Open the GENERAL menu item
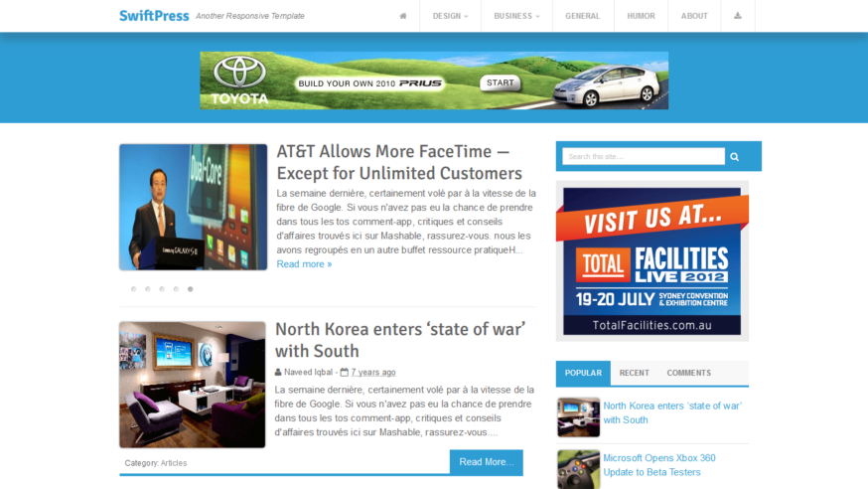The height and width of the screenshot is (489, 868). point(582,16)
